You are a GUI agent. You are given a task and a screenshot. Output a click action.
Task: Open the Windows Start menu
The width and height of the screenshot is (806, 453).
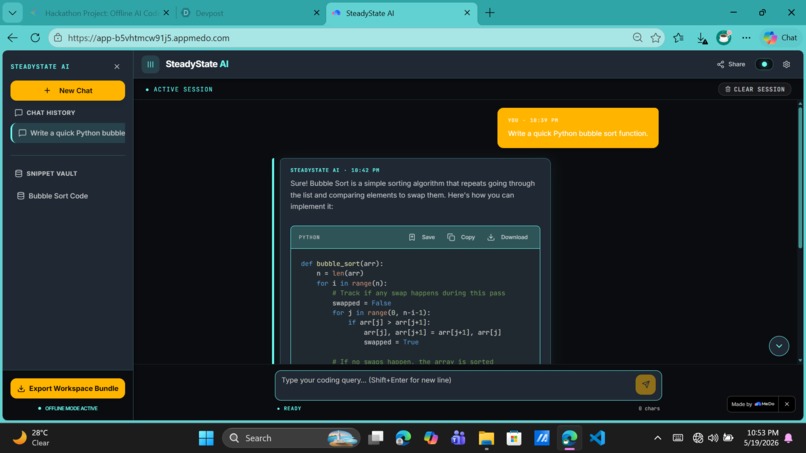click(206, 438)
